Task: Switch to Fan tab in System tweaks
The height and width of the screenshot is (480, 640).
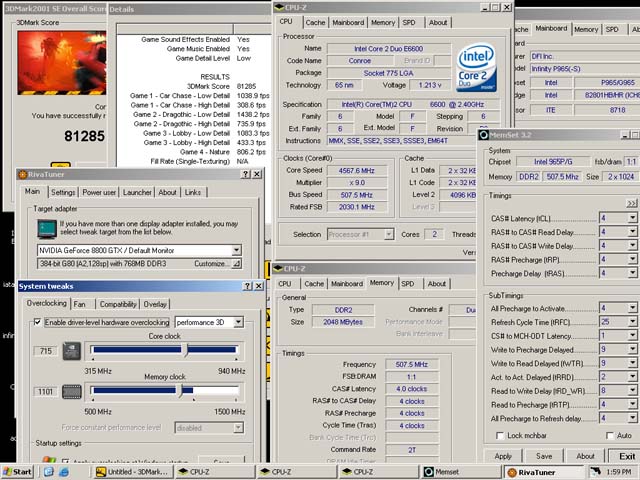Action: click(x=80, y=304)
